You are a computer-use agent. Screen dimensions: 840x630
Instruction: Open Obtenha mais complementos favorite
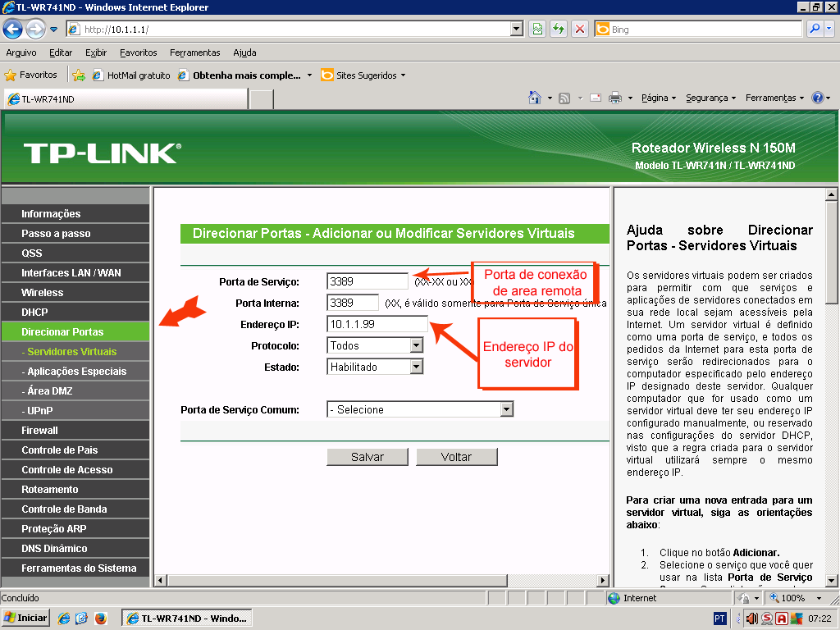244,75
